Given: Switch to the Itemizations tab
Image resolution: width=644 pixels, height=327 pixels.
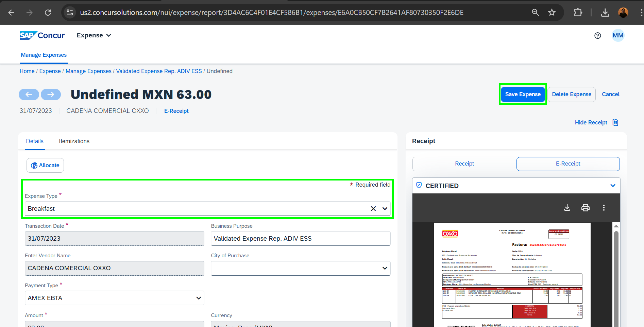Looking at the screenshot, I should pos(74,141).
